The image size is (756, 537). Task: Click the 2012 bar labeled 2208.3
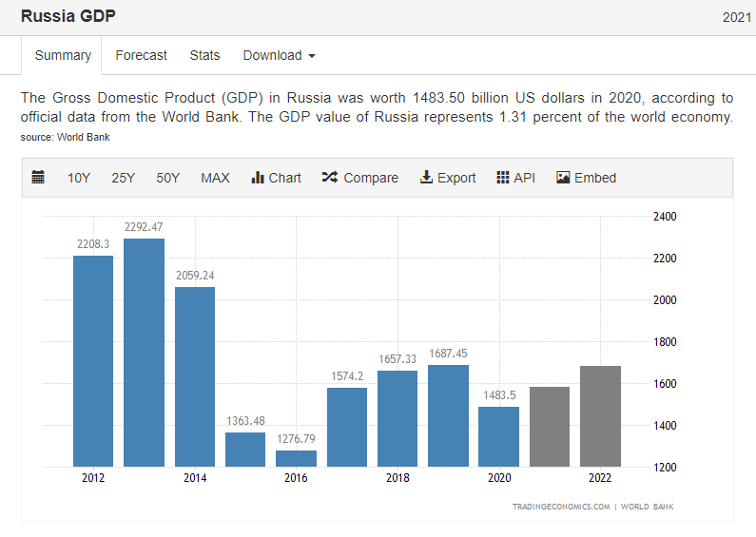pyautogui.click(x=93, y=361)
